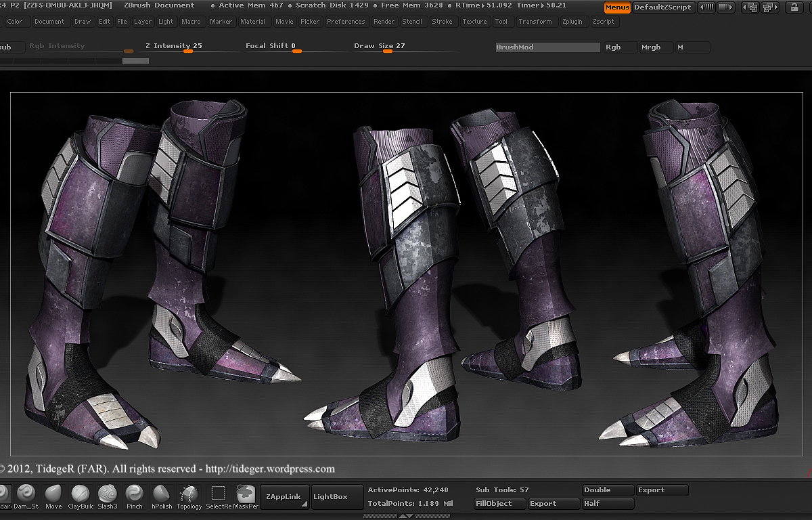Open the Edit menu

(104, 22)
